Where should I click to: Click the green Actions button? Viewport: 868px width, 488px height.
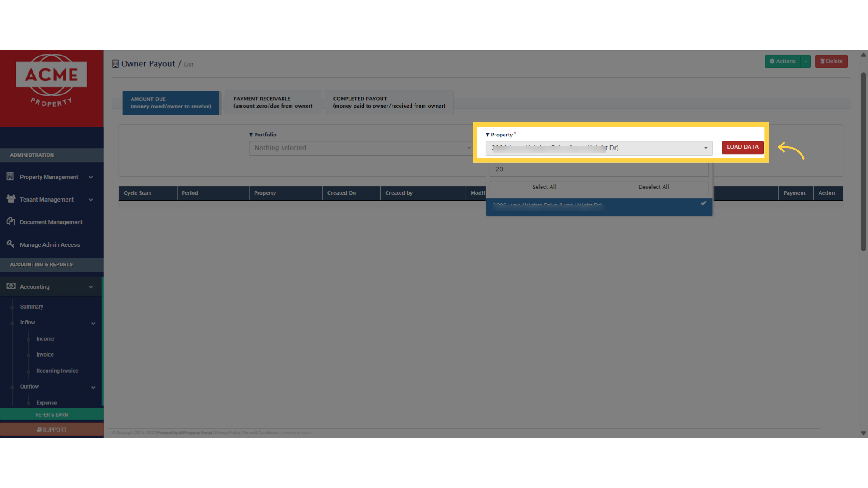point(783,61)
